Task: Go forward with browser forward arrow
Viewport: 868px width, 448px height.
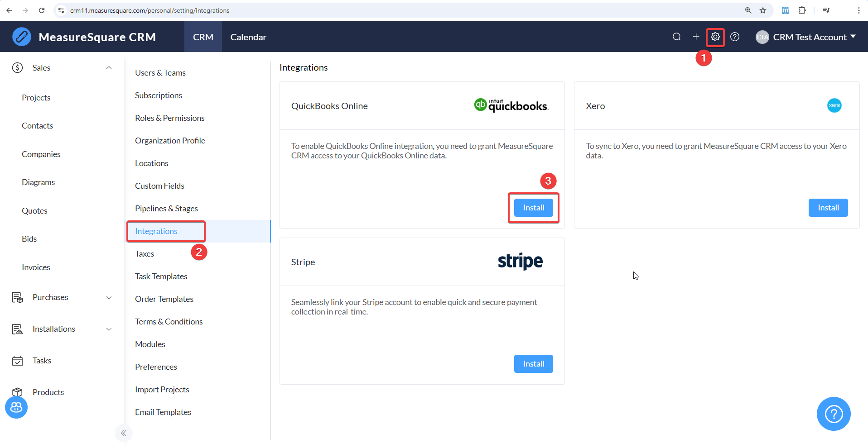Action: point(25,10)
